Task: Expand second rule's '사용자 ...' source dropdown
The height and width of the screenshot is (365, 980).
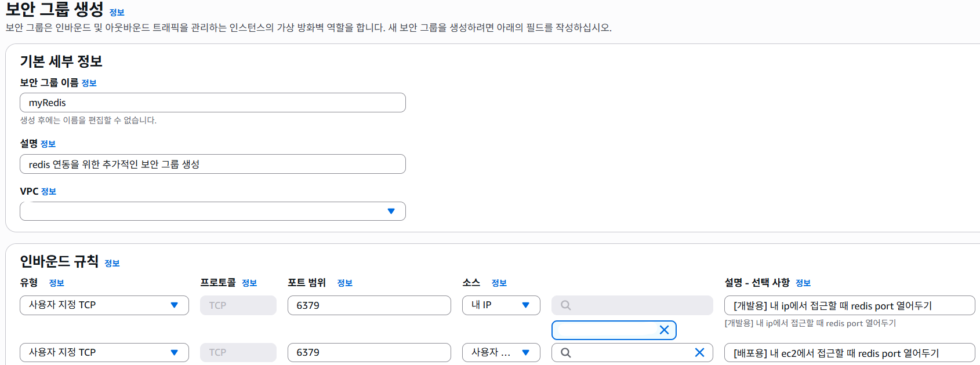Action: (x=501, y=352)
